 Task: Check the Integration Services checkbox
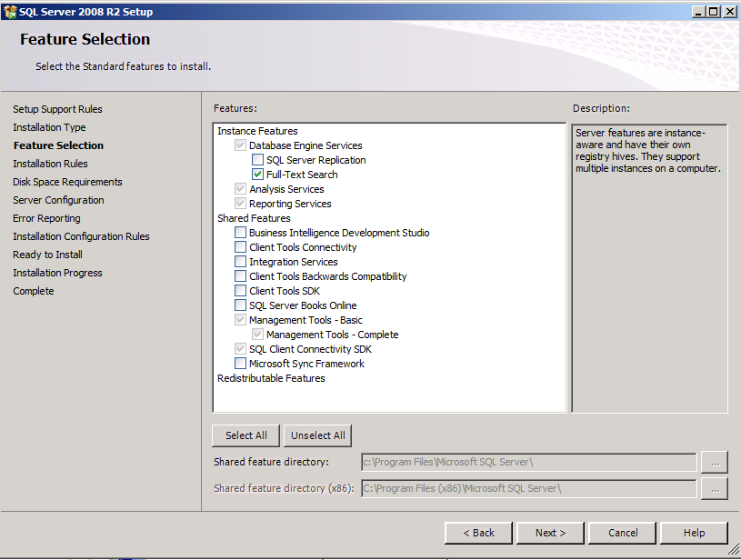point(241,262)
